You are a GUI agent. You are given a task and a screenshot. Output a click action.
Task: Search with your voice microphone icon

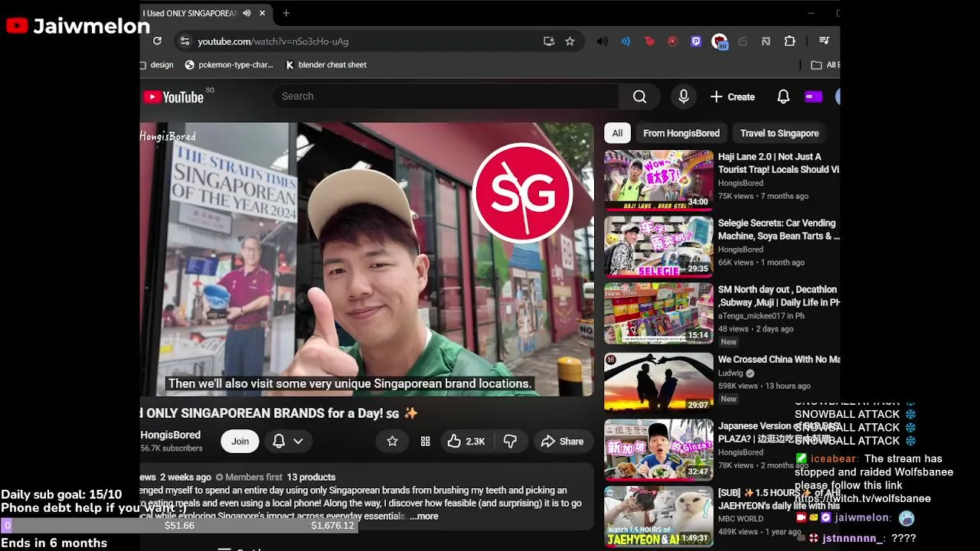[x=684, y=96]
